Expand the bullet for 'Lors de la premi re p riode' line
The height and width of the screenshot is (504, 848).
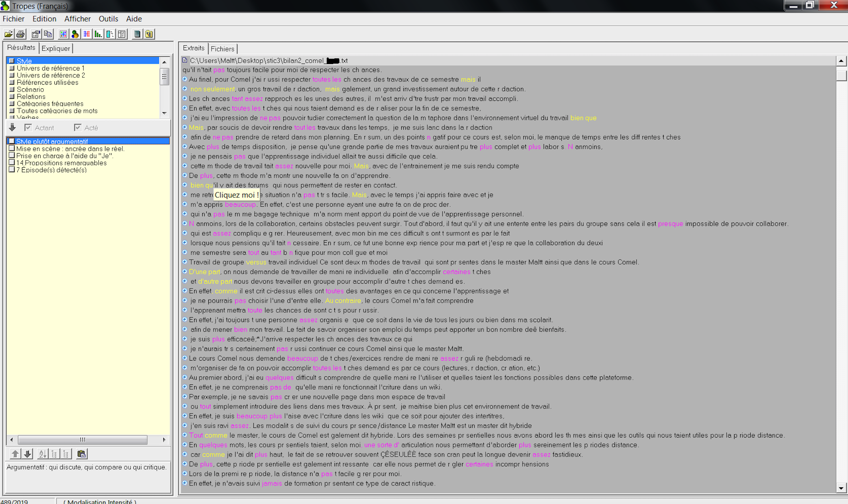point(185,473)
